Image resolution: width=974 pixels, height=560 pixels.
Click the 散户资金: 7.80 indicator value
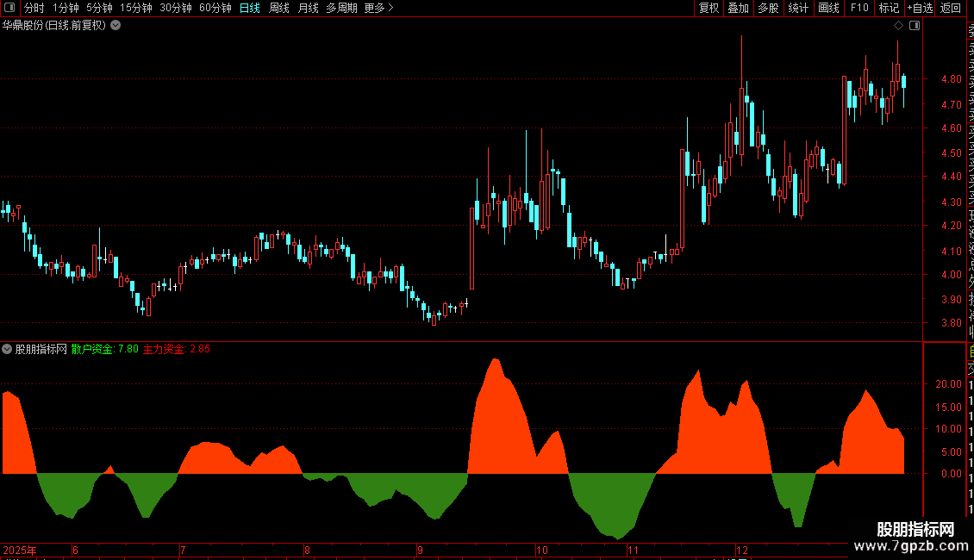click(x=105, y=349)
